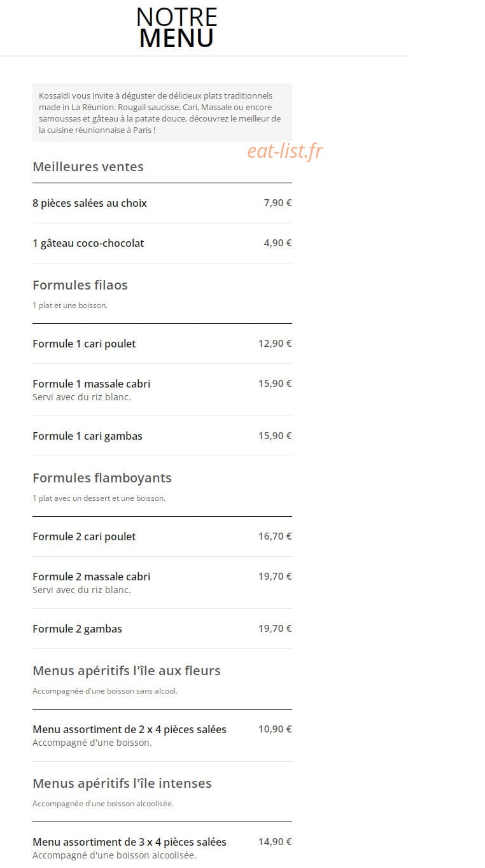The width and height of the screenshot is (485, 868).
Task: Click the Kossaïdi restaurant description box
Action: (x=162, y=113)
